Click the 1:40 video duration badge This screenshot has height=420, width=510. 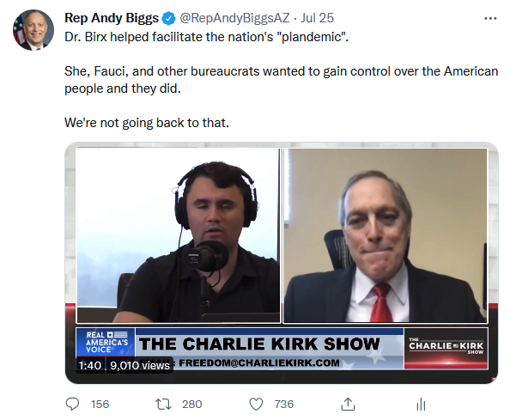click(x=90, y=365)
